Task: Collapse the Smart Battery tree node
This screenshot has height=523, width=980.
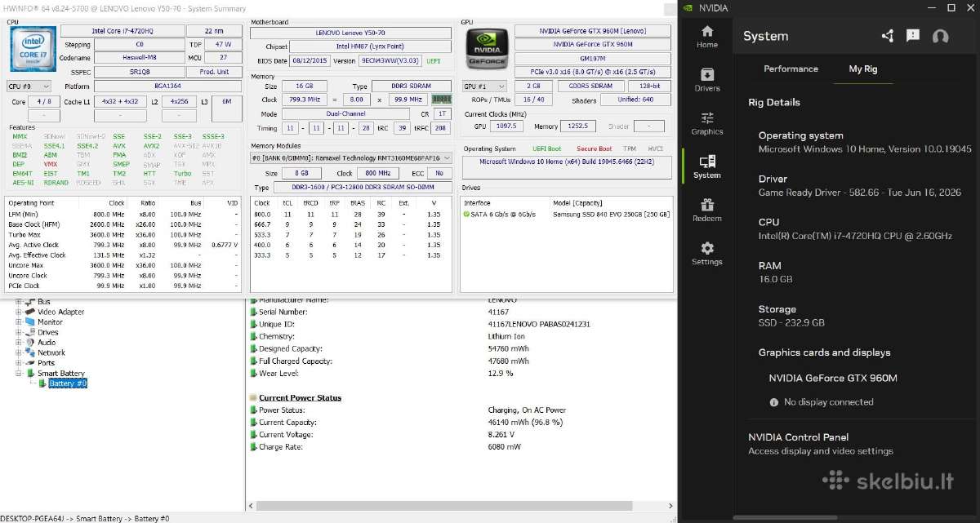Action: pyautogui.click(x=19, y=373)
